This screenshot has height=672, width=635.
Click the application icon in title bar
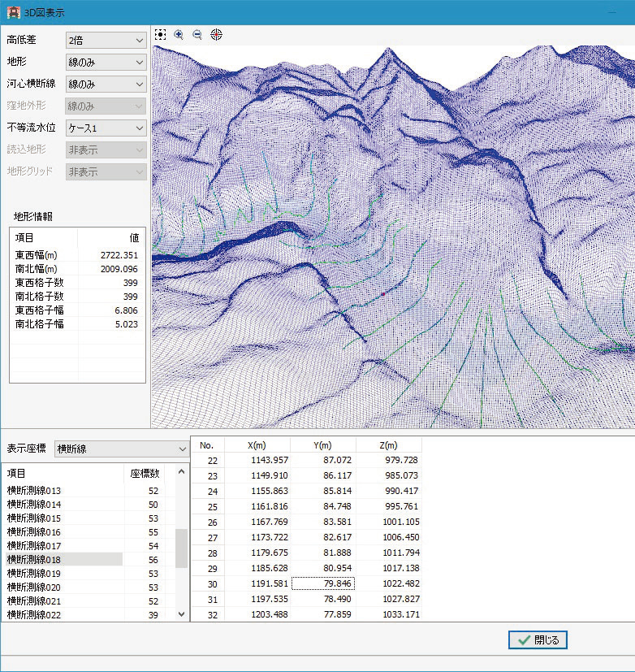click(13, 12)
